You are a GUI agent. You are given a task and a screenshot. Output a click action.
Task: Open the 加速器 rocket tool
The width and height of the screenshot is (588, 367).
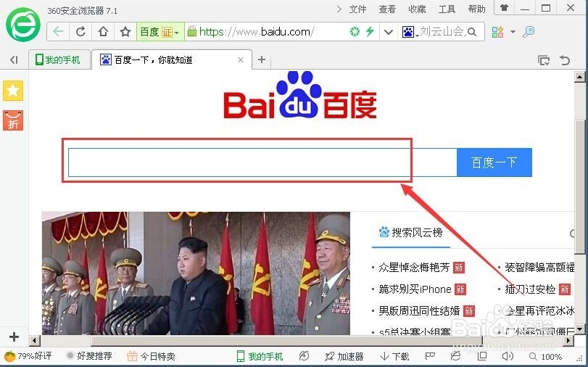(x=344, y=356)
